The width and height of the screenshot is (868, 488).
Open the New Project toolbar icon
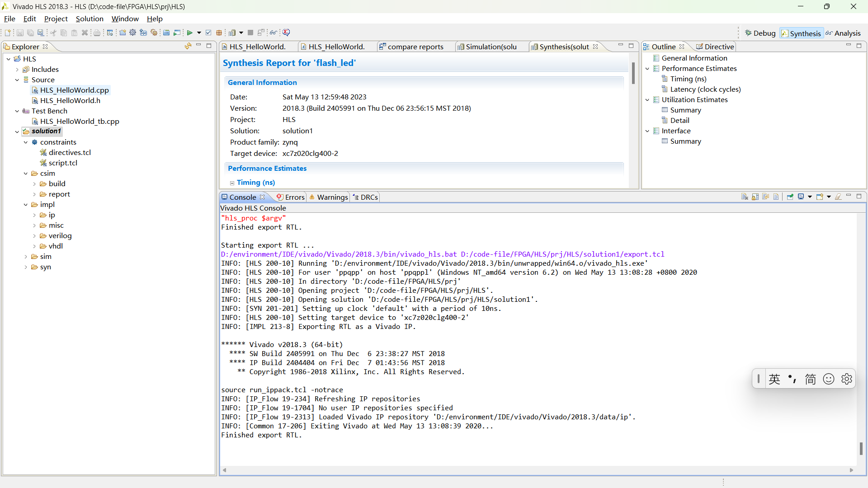coord(123,33)
